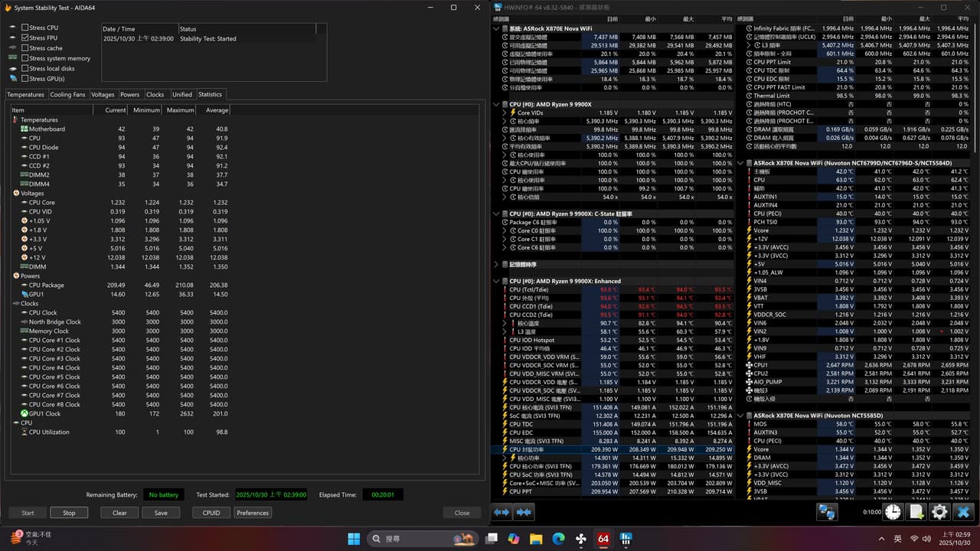Click the taskbar search box
Image resolution: width=980 pixels, height=551 pixels.
[x=422, y=539]
